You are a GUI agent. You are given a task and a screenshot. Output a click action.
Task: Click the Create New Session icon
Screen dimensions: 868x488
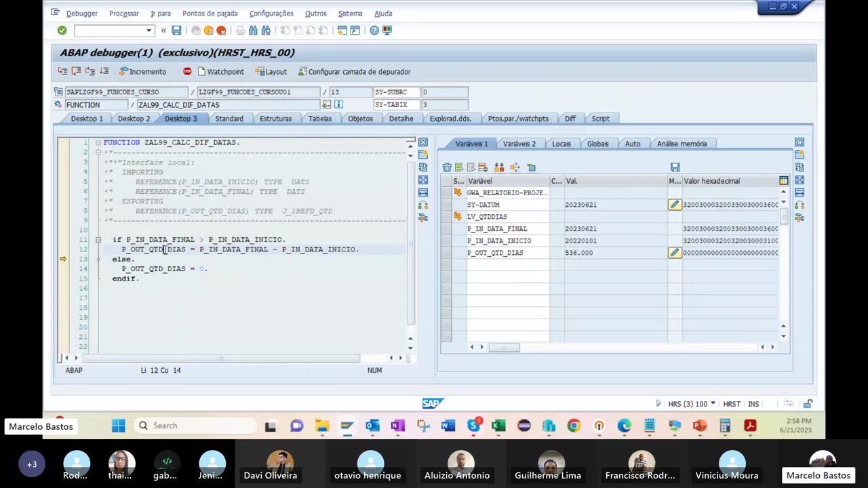pos(342,30)
